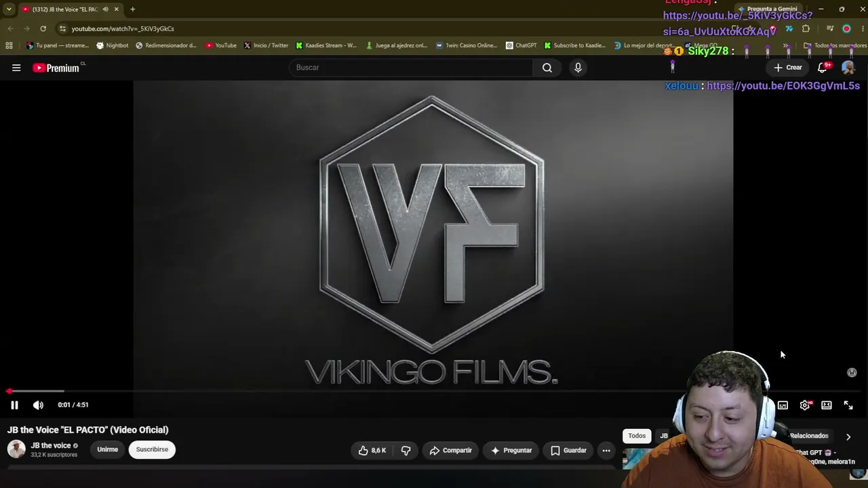Image resolution: width=868 pixels, height=488 pixels.
Task: Pause the video playback
Action: [14, 405]
